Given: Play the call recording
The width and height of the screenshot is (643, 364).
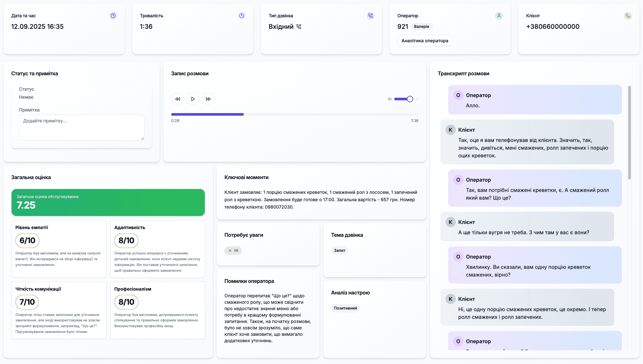Looking at the screenshot, I should [193, 99].
